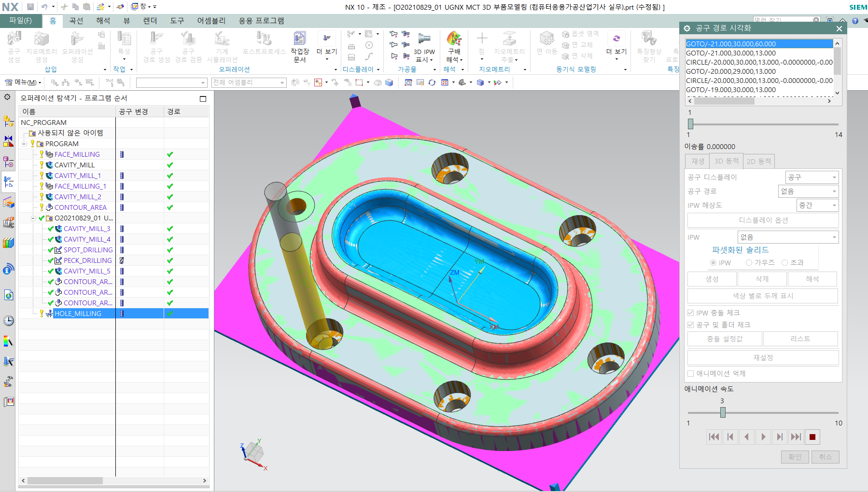
Task: Switch to the 2D Dynamic (2D 동적) tab
Action: [x=759, y=161]
